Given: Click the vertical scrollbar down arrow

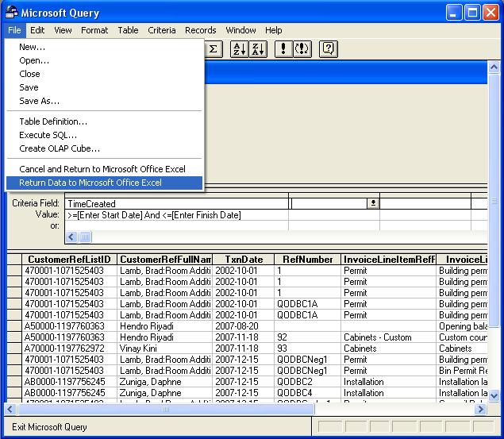Looking at the screenshot, I should tap(494, 395).
